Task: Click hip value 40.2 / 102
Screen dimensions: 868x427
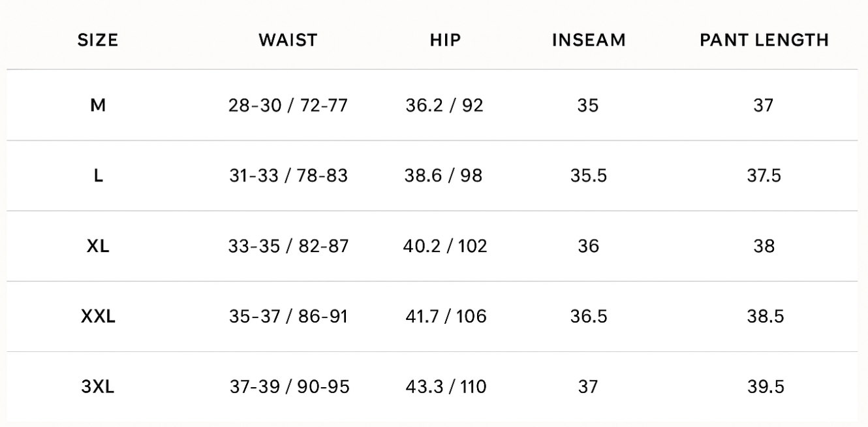Action: click(x=445, y=246)
